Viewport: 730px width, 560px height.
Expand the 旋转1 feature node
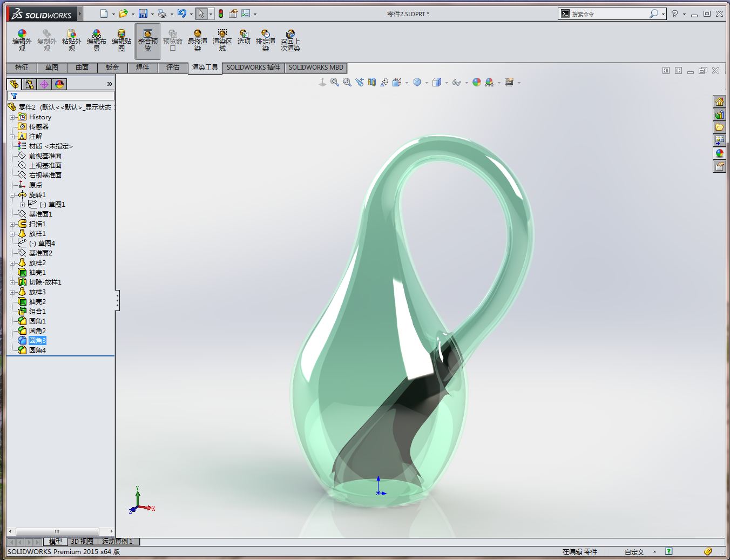(13, 194)
